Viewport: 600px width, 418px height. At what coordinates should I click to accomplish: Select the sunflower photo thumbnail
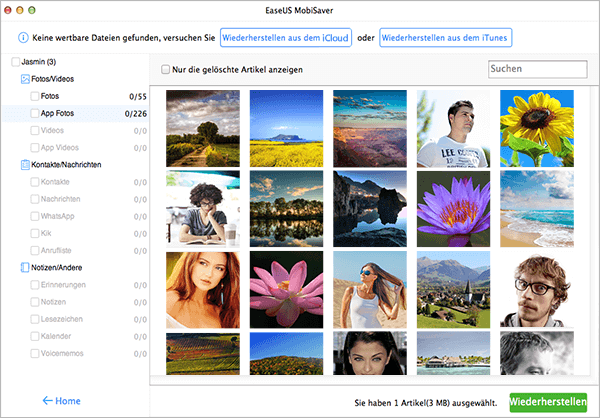click(537, 128)
